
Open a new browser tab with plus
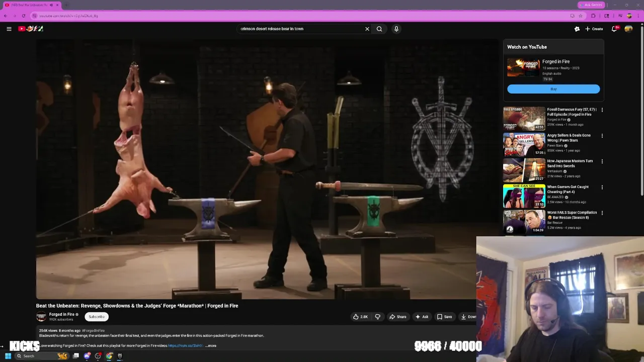coord(66,5)
